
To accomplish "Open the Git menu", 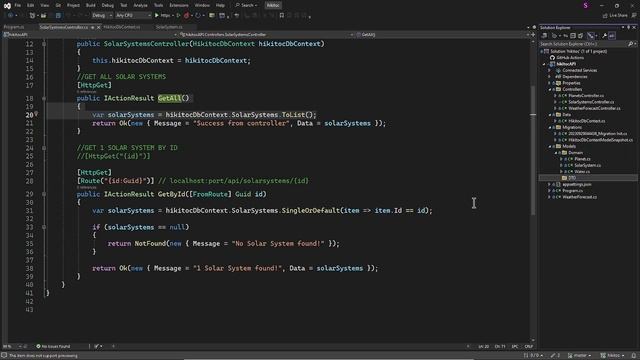I will (58, 5).
